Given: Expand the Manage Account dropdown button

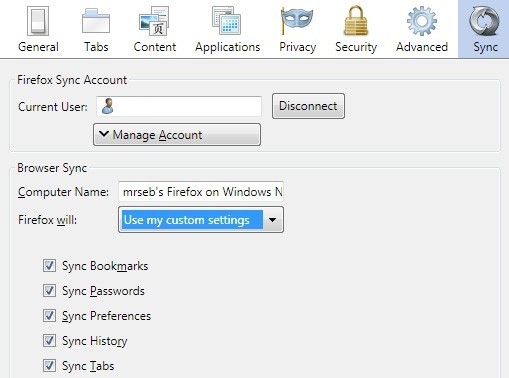Looking at the screenshot, I should coord(177,135).
